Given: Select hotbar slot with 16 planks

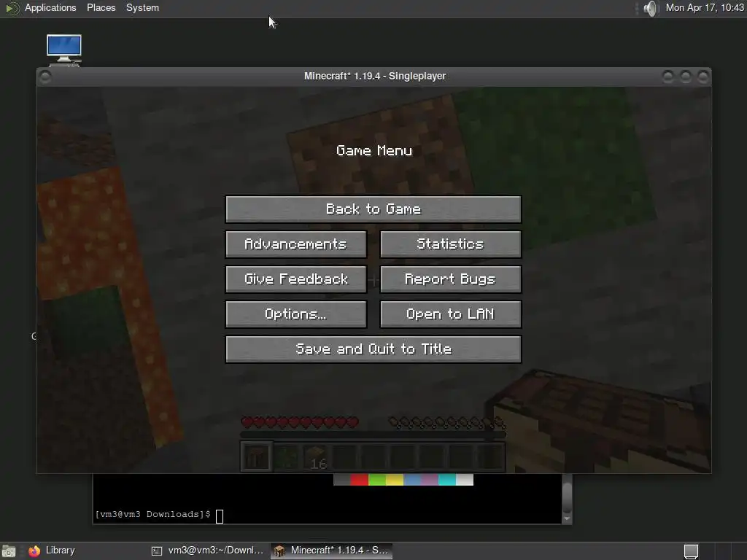Looking at the screenshot, I should (315, 457).
